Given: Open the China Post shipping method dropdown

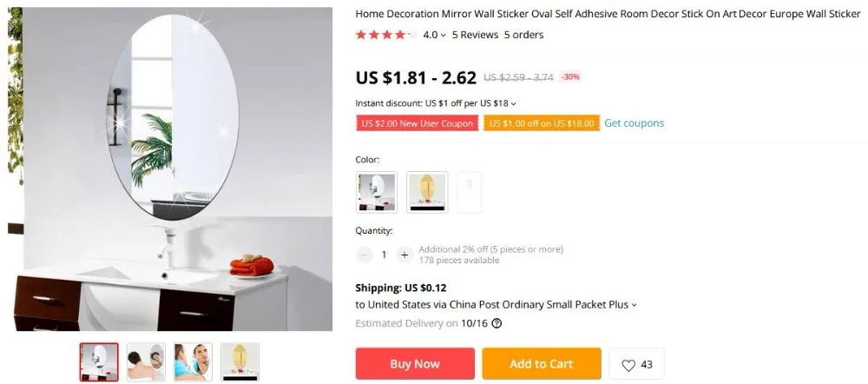Looking at the screenshot, I should [x=634, y=305].
